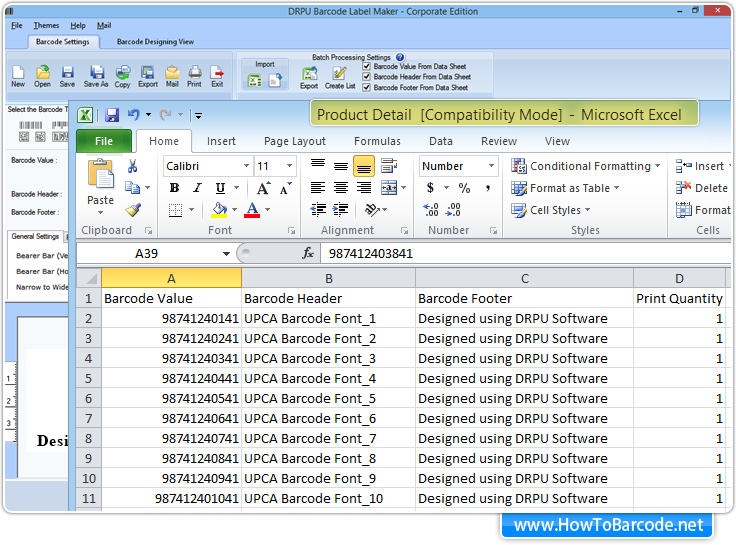Apply Bold formatting in Excel ribbon
Viewport: 736px width, 545px height.
(x=174, y=188)
